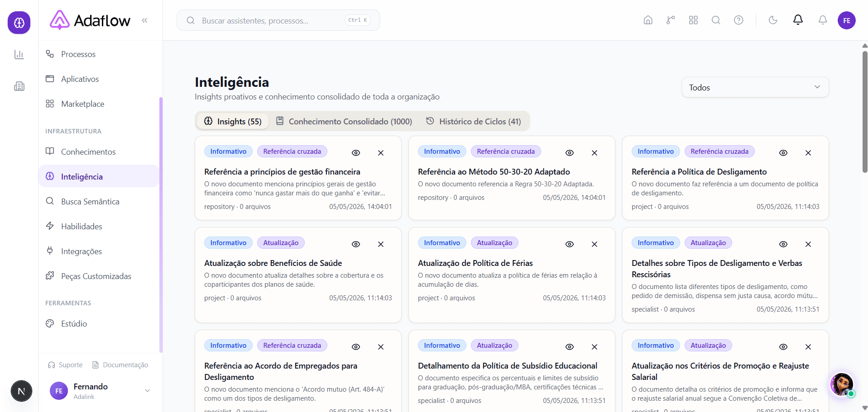The height and width of the screenshot is (412, 868).
Task: Focus the Buscar assistentes search field
Action: [278, 20]
